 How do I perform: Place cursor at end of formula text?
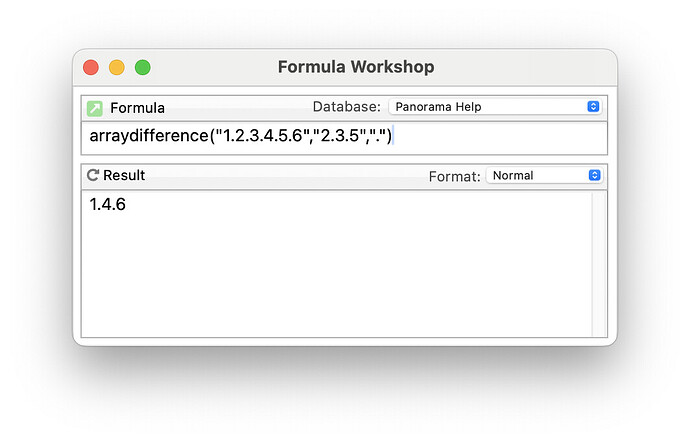[x=392, y=136]
